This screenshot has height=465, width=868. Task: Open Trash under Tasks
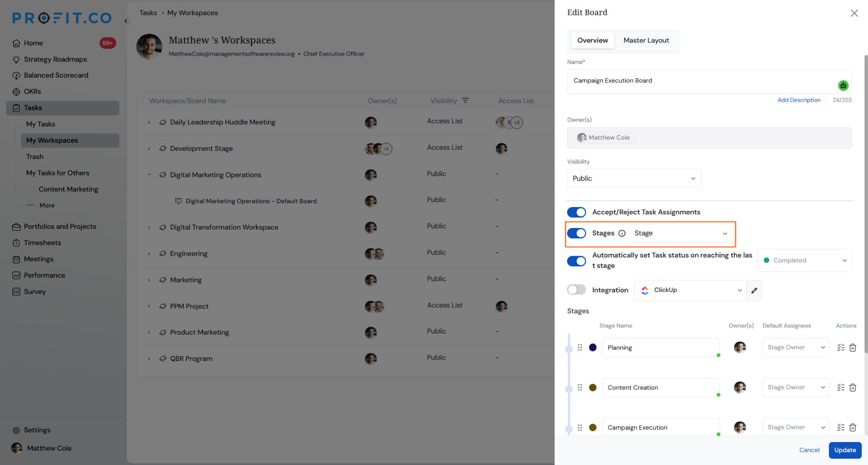pyautogui.click(x=35, y=157)
